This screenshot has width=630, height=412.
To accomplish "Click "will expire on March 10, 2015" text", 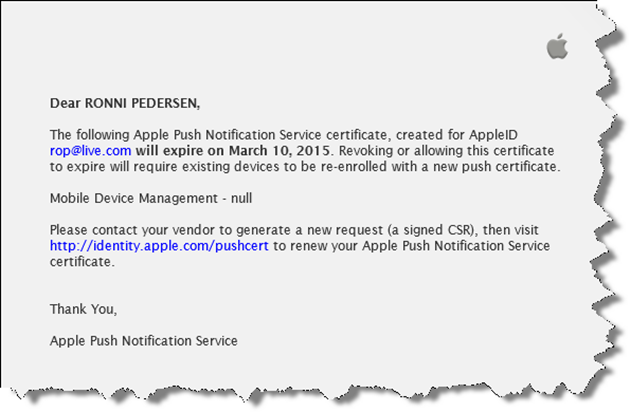I will [x=233, y=151].
